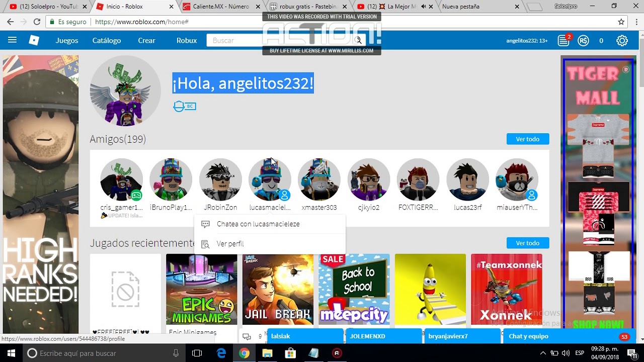Click the Action recorder taskbar icon
Image resolution: width=644 pixels, height=362 pixels.
click(337, 353)
